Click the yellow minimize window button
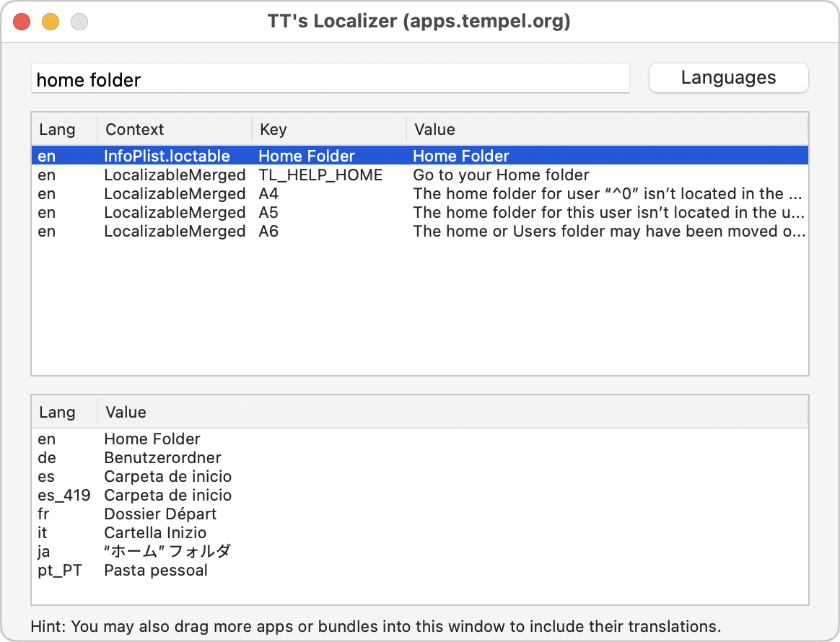Viewport: 840px width, 642px height. click(x=51, y=22)
